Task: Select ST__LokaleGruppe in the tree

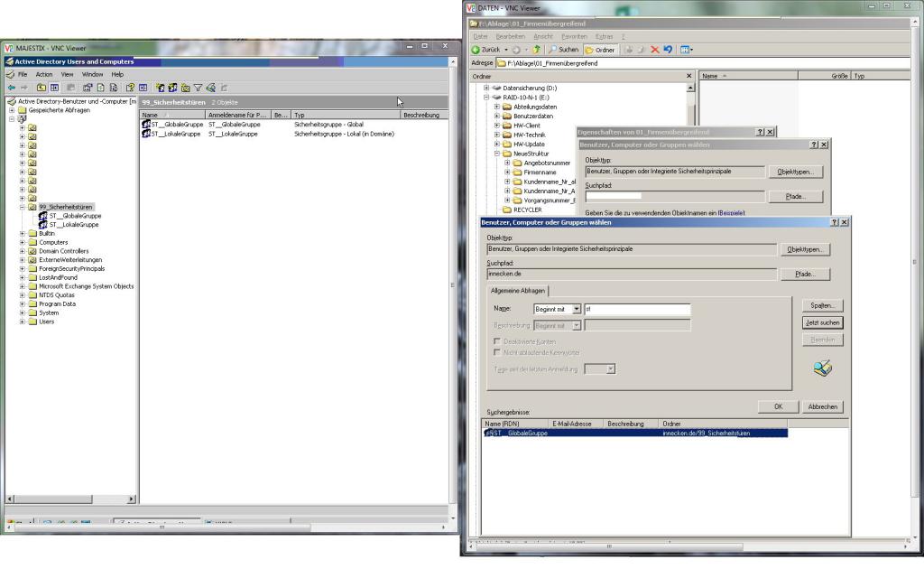Action: (x=74, y=225)
